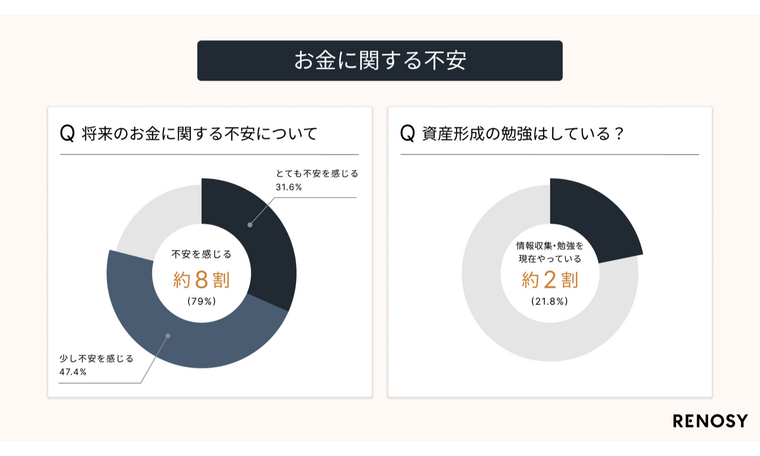Select the お金に関する不安 title banner
Screen dimensions: 760x456
[x=379, y=60]
